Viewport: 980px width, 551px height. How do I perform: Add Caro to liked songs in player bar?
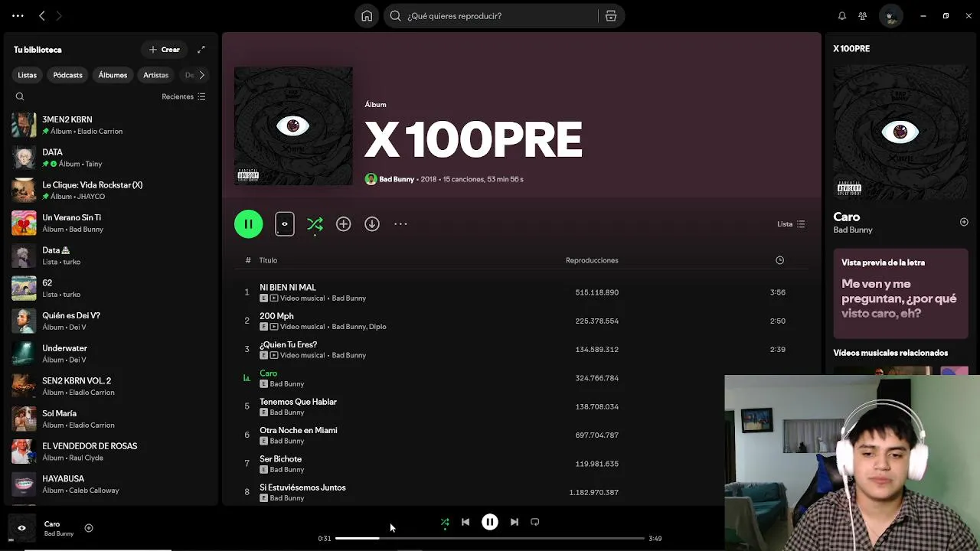[x=89, y=528]
